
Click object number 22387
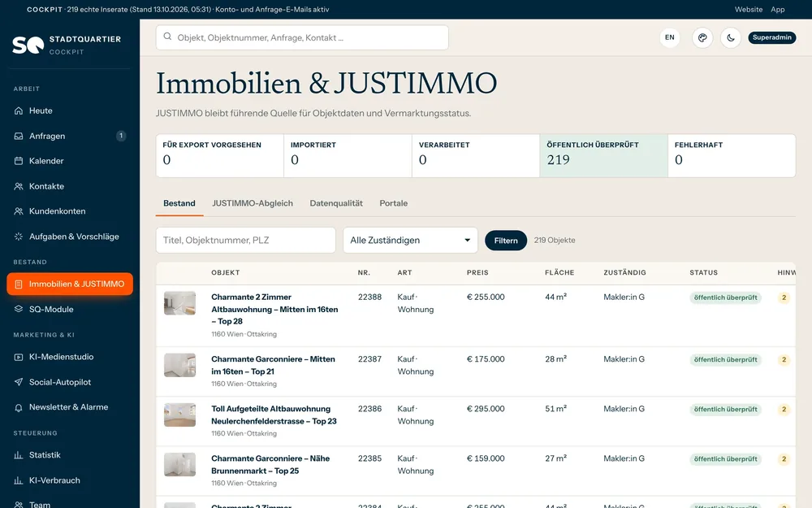[369, 358]
